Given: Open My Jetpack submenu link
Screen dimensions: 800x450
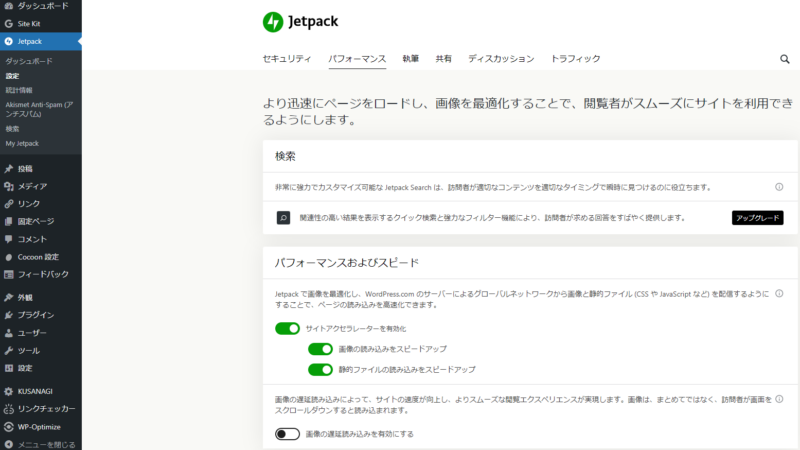Looking at the screenshot, I should pyautogui.click(x=22, y=143).
